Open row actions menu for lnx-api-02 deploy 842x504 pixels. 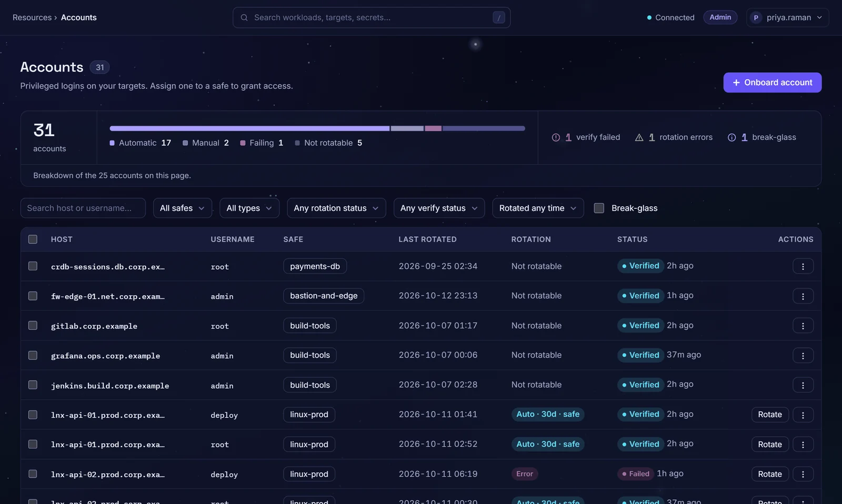[x=803, y=474]
